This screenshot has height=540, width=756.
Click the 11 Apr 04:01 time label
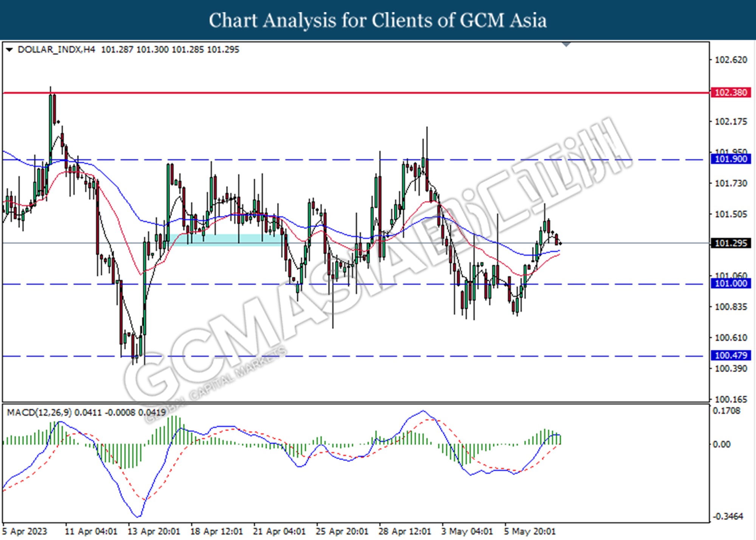pos(91,531)
